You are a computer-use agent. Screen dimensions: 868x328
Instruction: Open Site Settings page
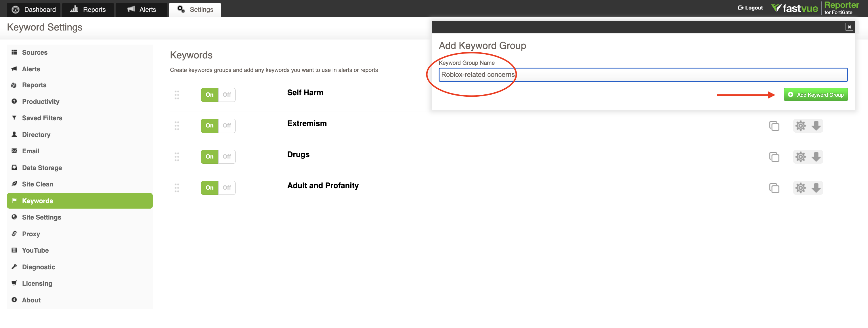(79, 217)
